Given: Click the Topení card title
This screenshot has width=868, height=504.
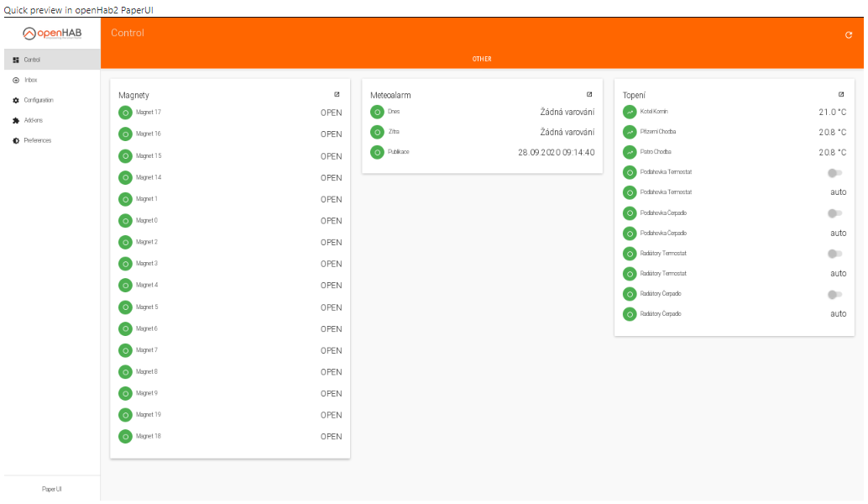Looking at the screenshot, I should click(634, 95).
